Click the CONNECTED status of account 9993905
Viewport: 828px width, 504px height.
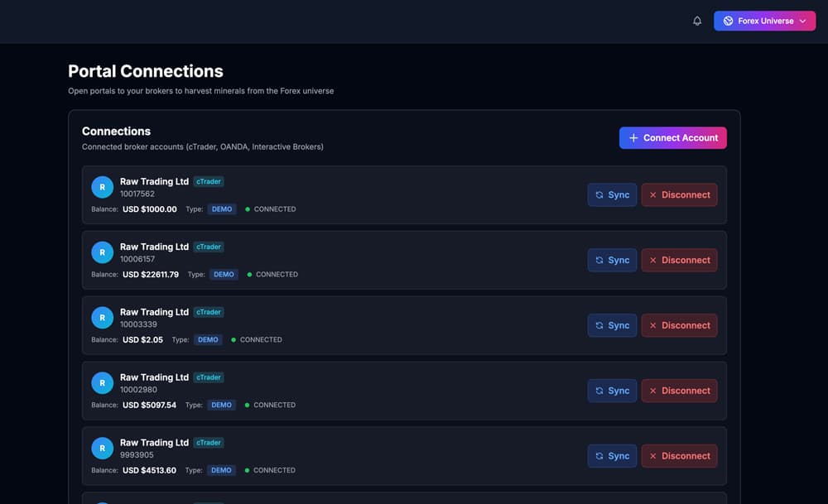(270, 470)
